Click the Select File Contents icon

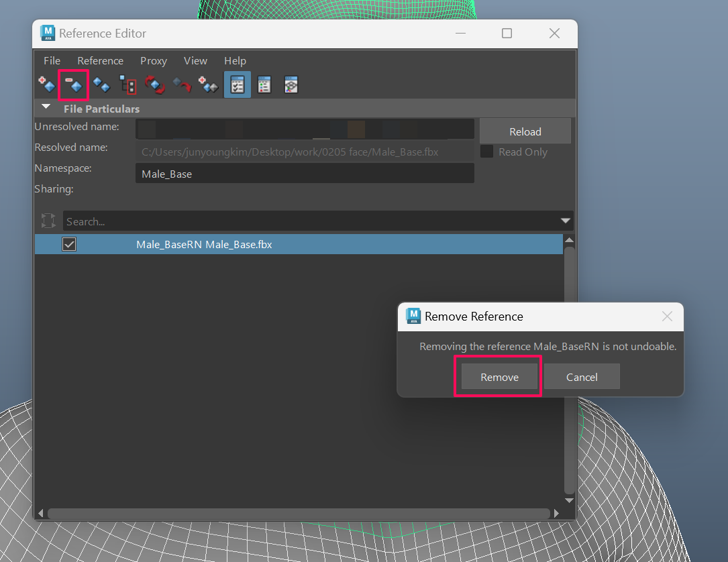(x=127, y=85)
